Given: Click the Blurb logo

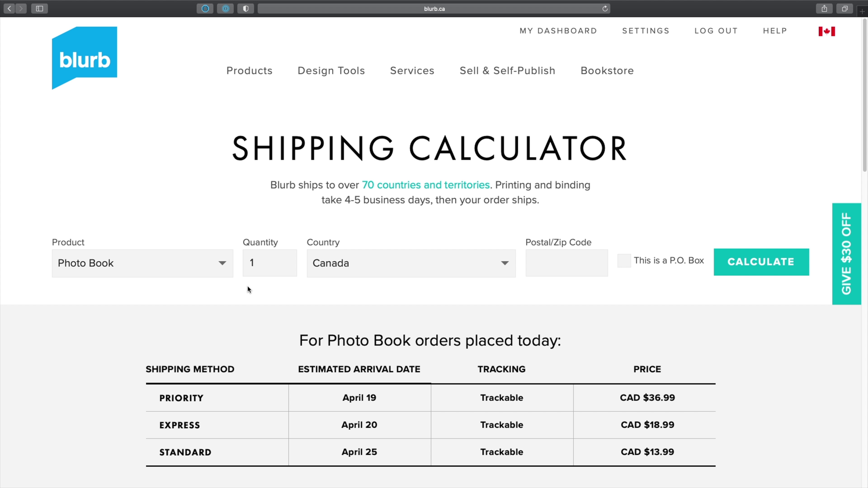Looking at the screenshot, I should coord(84,58).
